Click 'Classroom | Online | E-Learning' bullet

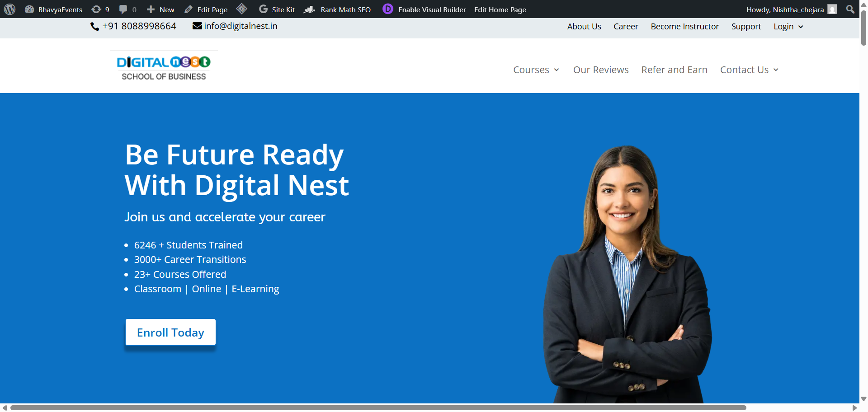tap(207, 289)
